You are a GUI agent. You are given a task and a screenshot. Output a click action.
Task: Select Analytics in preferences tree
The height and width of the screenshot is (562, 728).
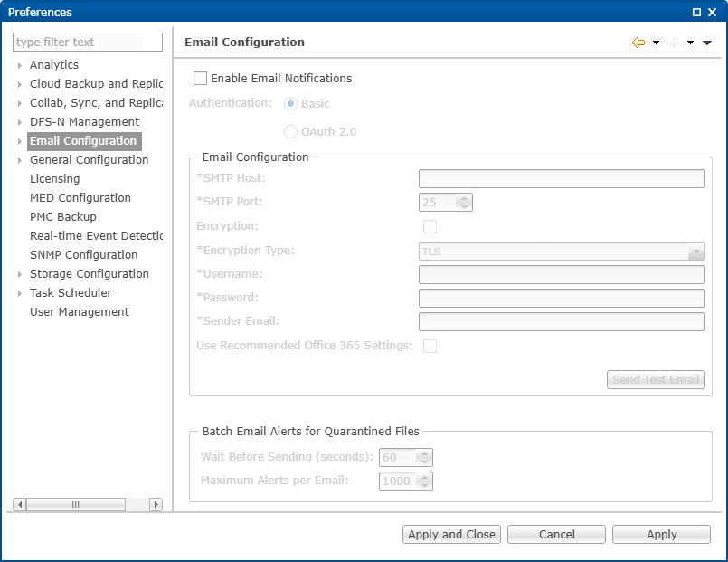coord(54,65)
